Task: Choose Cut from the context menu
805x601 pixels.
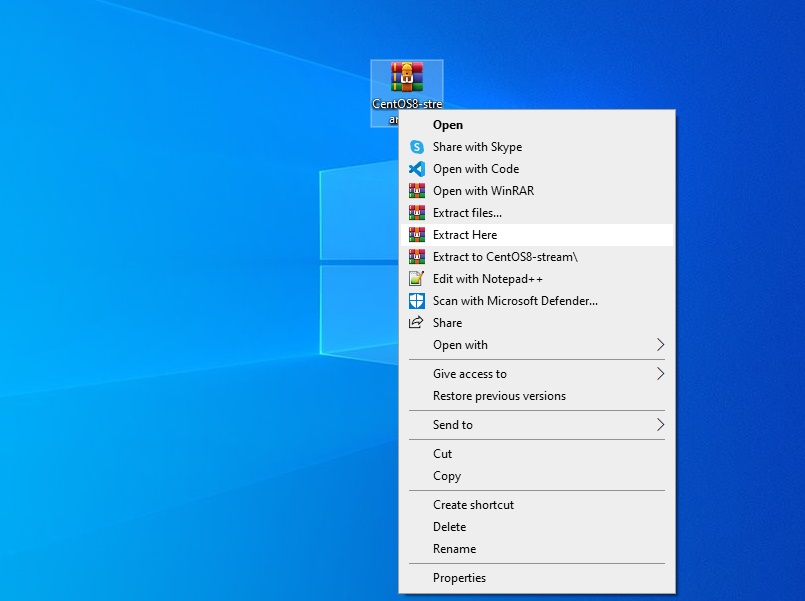Action: [x=536, y=454]
